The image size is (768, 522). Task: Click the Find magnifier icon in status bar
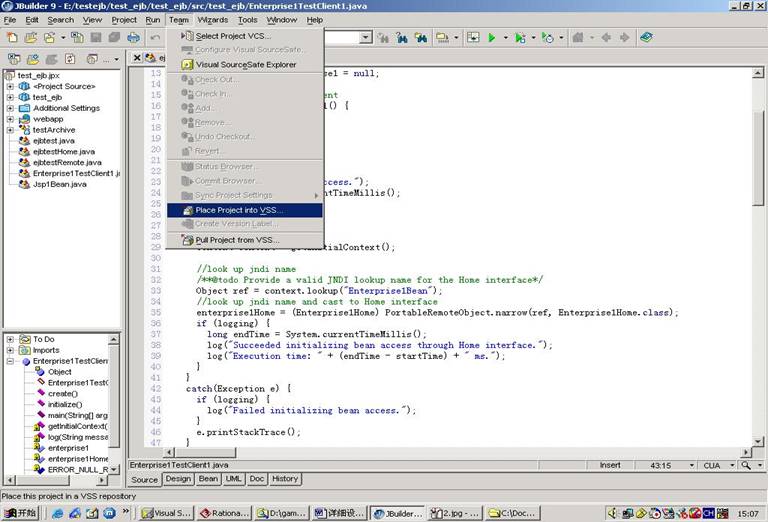(x=746, y=465)
